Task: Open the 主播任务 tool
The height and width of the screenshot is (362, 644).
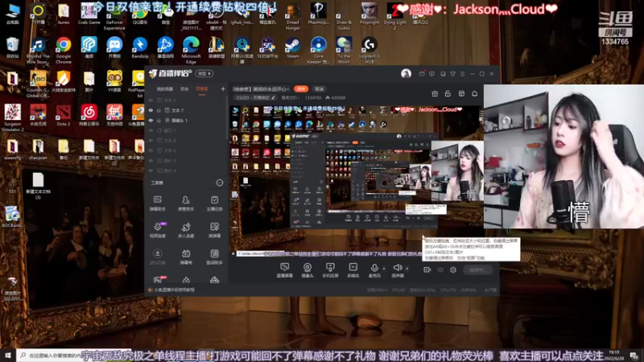Action: click(x=214, y=203)
